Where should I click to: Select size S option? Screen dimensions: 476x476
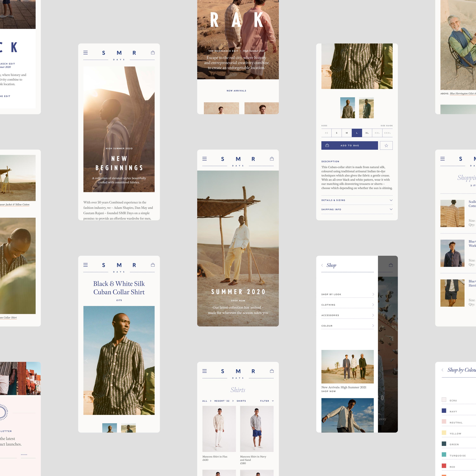coord(337,133)
